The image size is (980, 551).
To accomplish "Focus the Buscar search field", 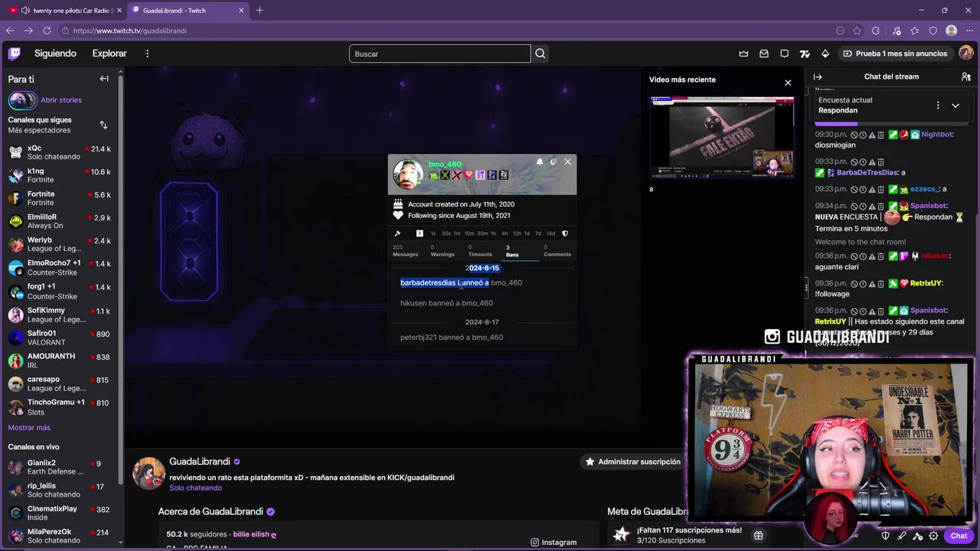I will [x=439, y=54].
